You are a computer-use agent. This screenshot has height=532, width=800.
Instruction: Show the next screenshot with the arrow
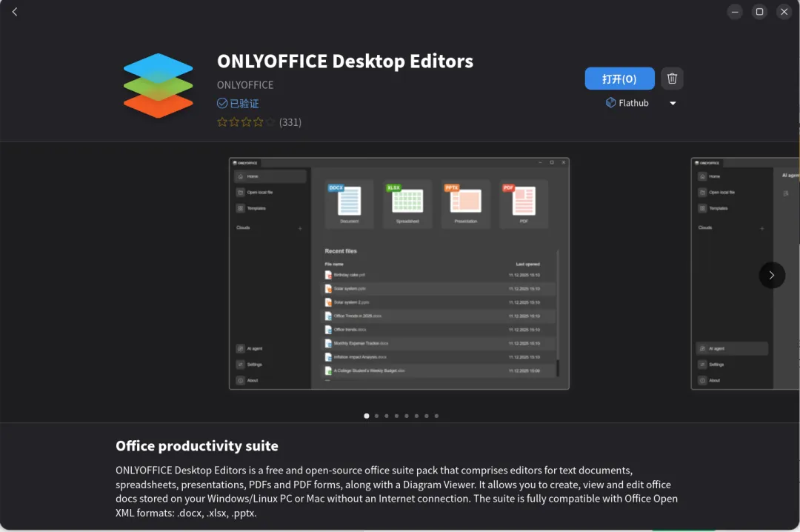click(771, 275)
